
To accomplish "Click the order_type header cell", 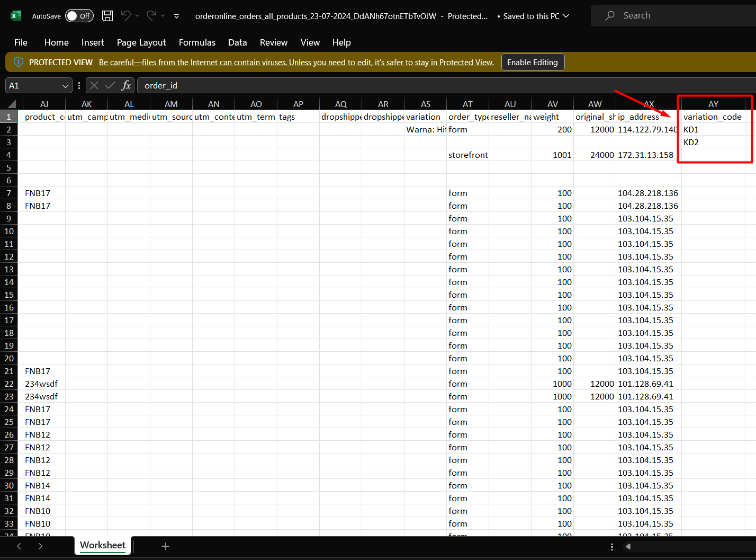I will [x=468, y=117].
